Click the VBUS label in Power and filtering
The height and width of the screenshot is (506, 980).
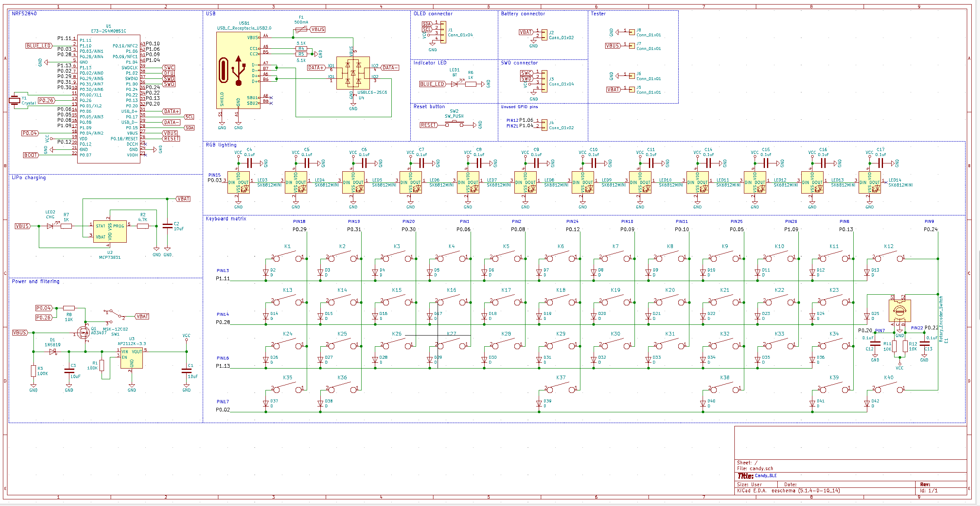pos(20,333)
